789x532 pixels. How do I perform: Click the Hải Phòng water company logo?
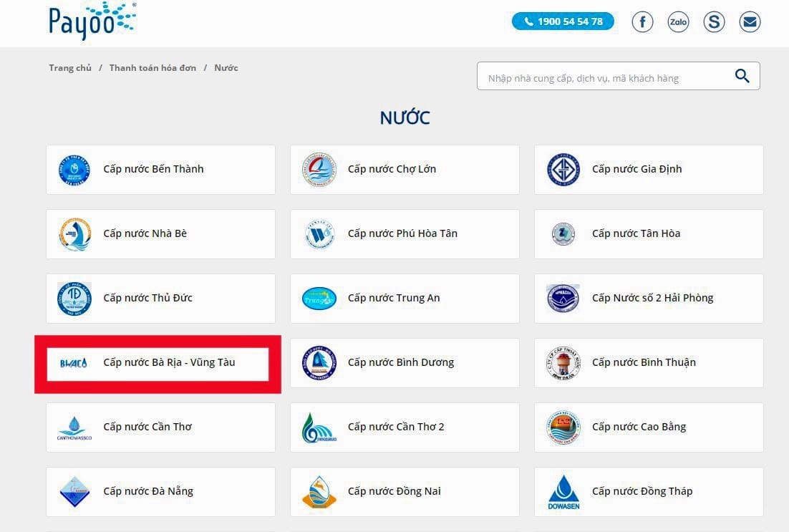563,298
